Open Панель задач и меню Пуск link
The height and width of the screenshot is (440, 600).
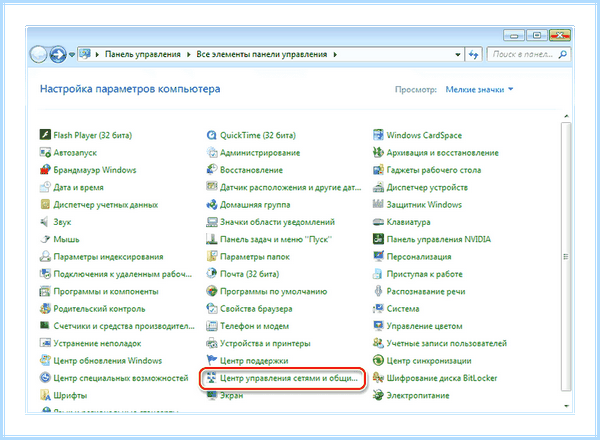coord(276,240)
